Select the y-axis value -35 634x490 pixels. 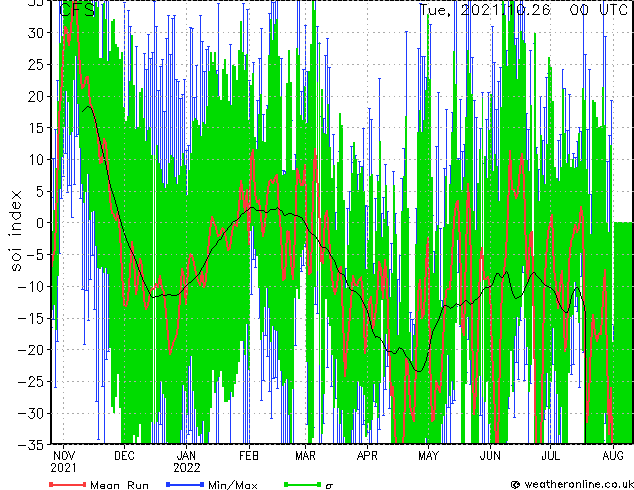[x=31, y=445]
